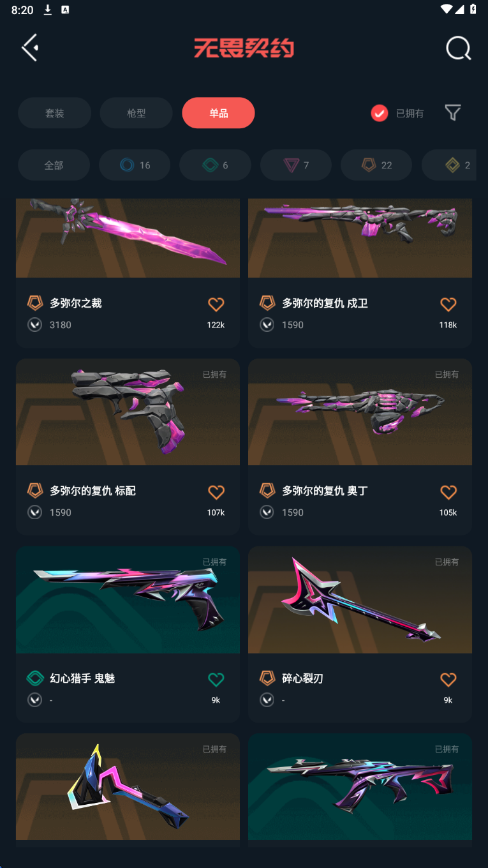Select the 全部 filter chip
Screen dimensions: 488x868
click(54, 165)
